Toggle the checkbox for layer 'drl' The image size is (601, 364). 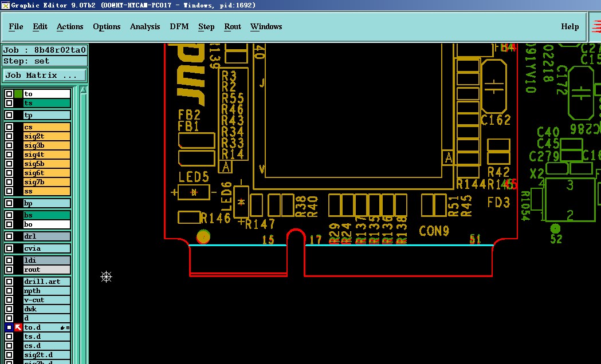click(9, 236)
